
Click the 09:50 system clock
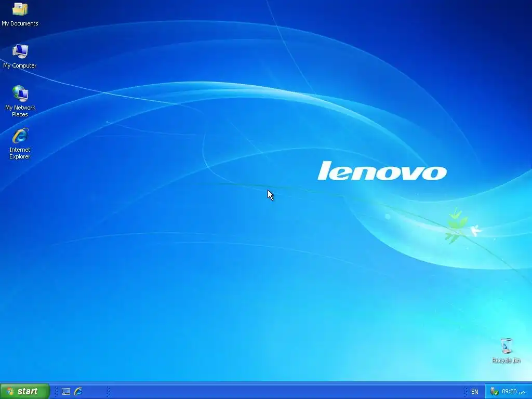coord(513,392)
